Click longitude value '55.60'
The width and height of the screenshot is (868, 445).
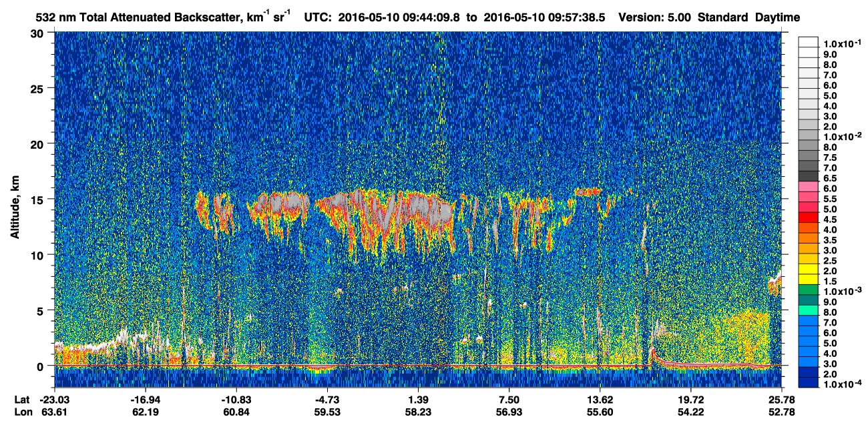point(600,412)
